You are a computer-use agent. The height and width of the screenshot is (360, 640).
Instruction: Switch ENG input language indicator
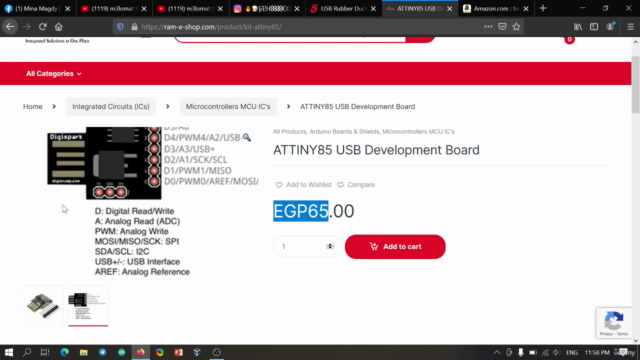(572, 352)
